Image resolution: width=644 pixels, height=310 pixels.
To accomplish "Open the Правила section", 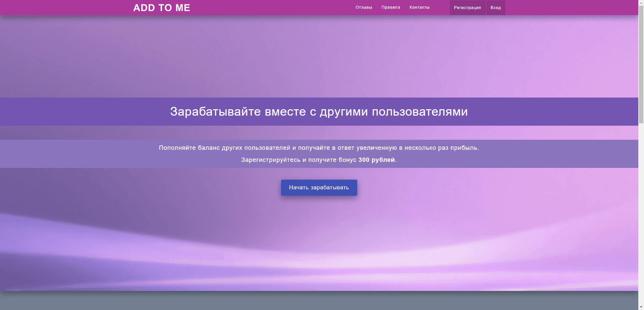I will [390, 7].
